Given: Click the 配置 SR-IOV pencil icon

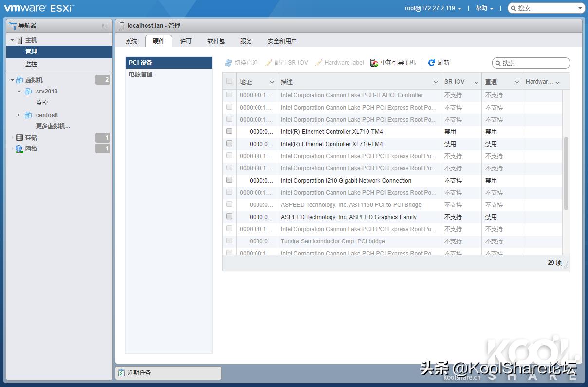Looking at the screenshot, I should tap(268, 62).
